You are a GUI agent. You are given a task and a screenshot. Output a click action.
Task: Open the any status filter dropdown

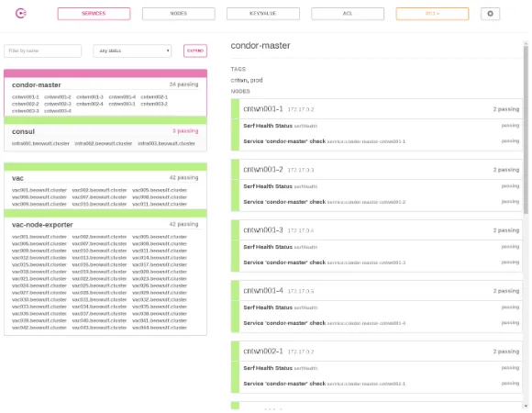[132, 50]
